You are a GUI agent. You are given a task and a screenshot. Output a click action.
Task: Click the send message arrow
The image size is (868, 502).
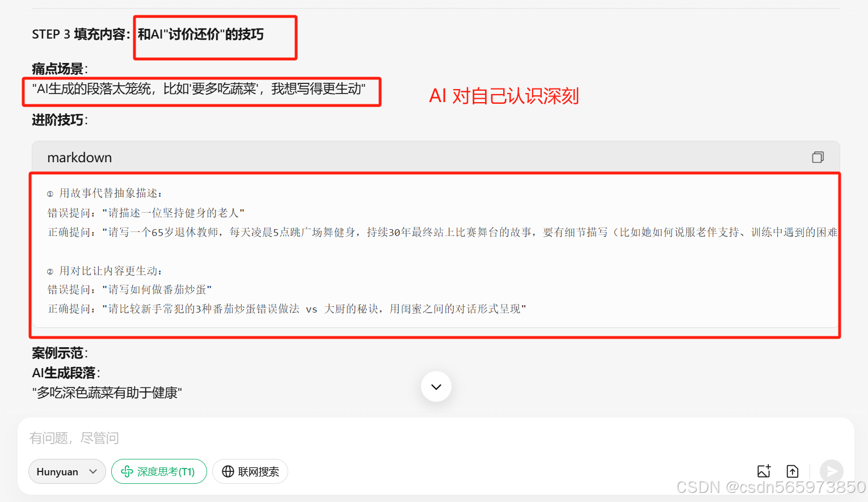tap(832, 471)
